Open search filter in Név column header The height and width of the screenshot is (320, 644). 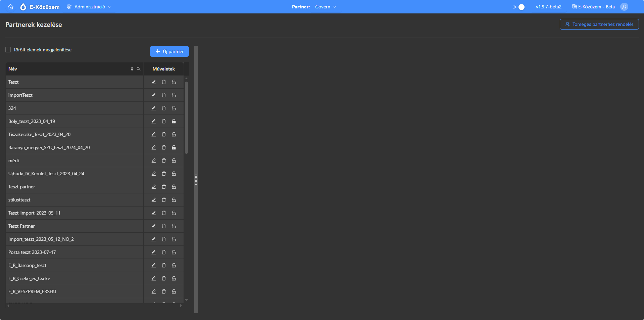click(139, 69)
